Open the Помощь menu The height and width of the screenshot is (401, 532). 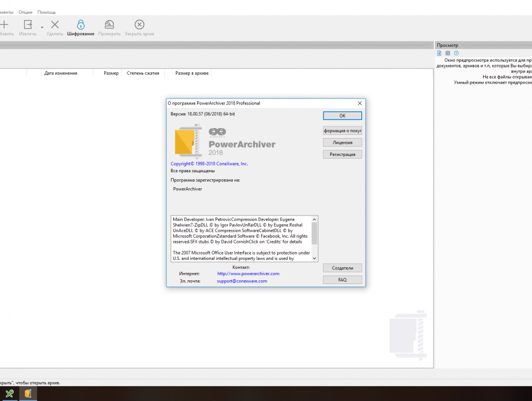click(x=46, y=12)
